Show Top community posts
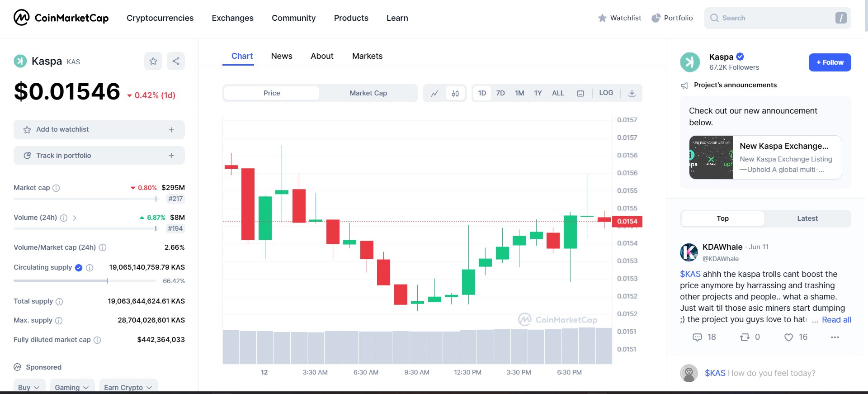Image resolution: width=868 pixels, height=394 pixels. [722, 218]
